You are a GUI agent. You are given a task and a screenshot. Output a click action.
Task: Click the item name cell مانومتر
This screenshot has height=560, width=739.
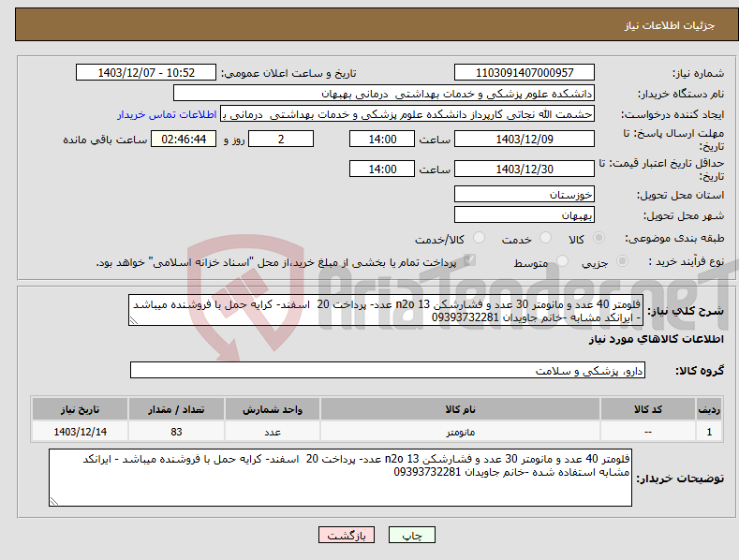click(x=460, y=432)
